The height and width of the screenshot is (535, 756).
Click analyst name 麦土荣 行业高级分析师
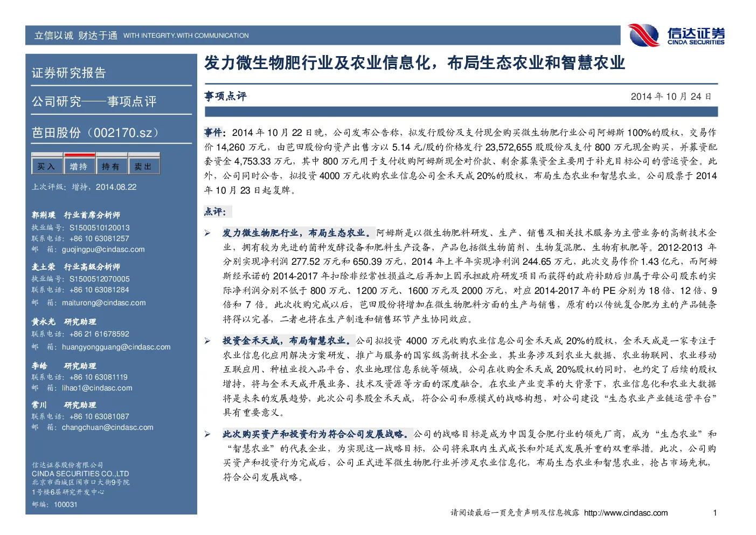(x=76, y=267)
